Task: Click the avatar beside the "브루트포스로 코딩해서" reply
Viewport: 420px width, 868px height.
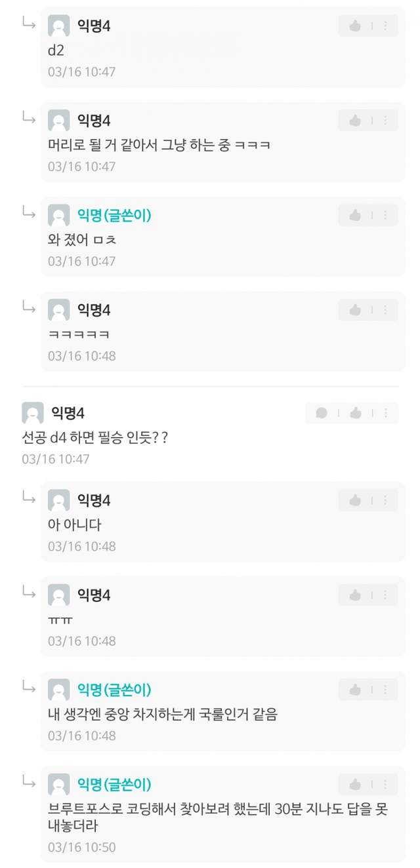Action: 59,784
